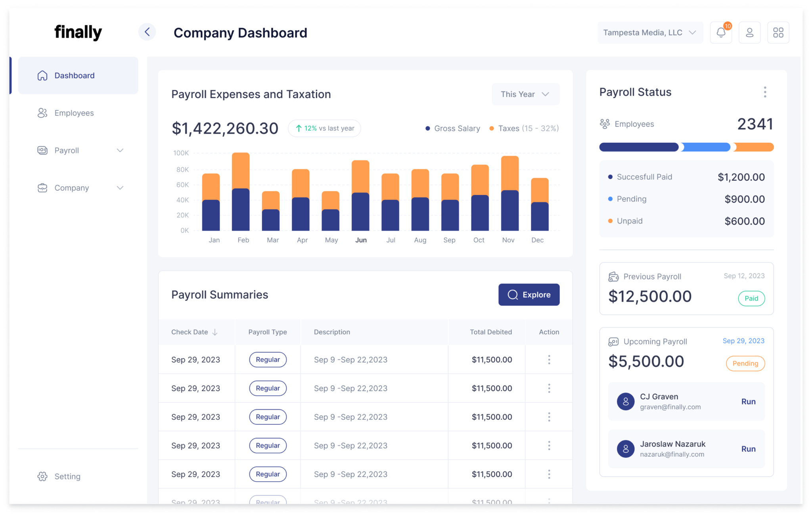Viewport: 812px width, 515px height.
Task: Expand the Payroll sidebar submenu
Action: [120, 150]
